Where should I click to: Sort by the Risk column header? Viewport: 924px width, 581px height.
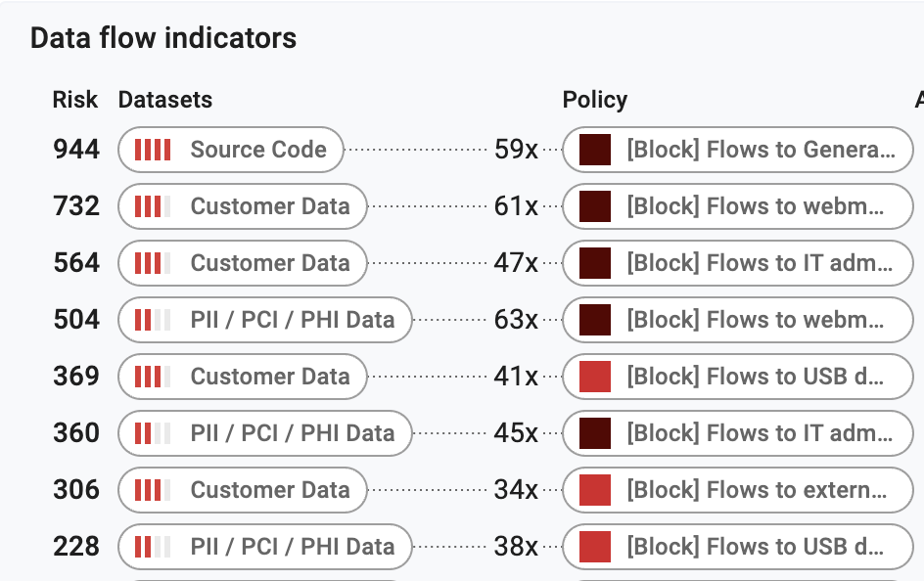coord(75,100)
